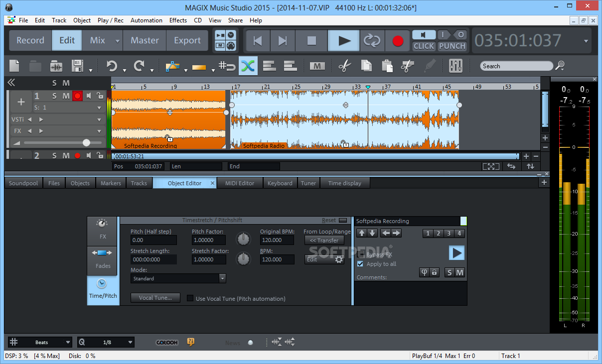Switch to Master workspace mode
The width and height of the screenshot is (602, 364).
coord(145,41)
